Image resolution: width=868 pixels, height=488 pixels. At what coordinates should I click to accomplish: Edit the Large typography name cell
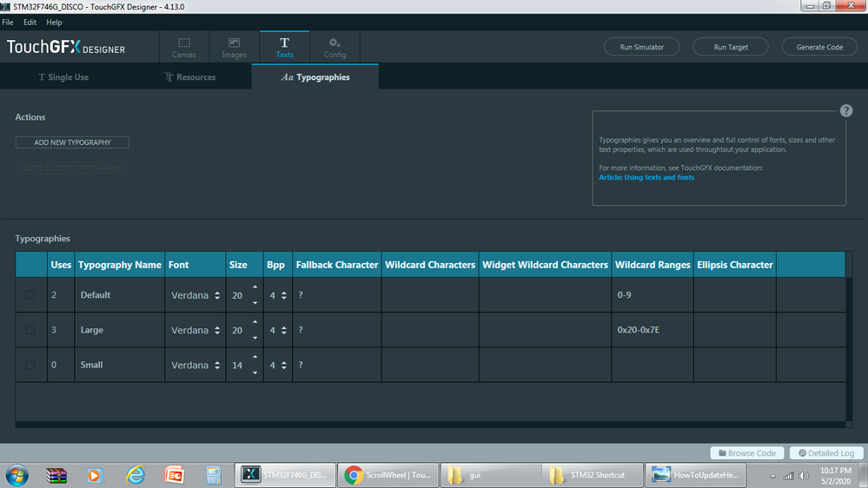coord(120,330)
